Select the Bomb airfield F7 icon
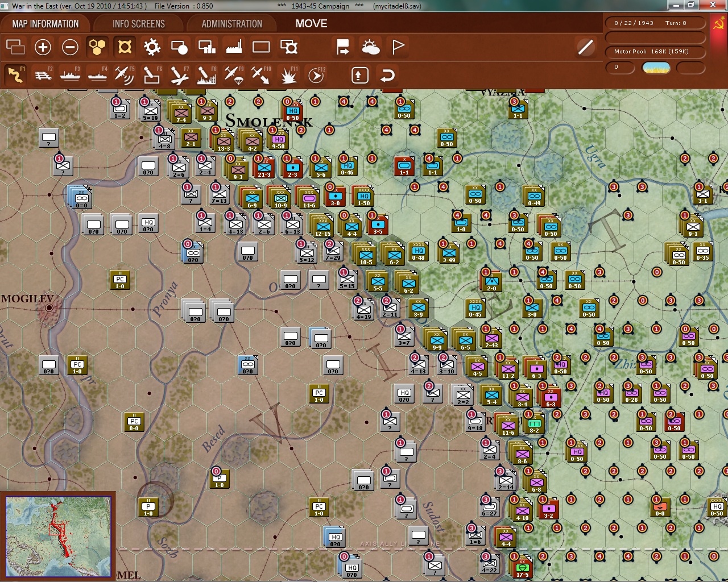 click(x=179, y=75)
